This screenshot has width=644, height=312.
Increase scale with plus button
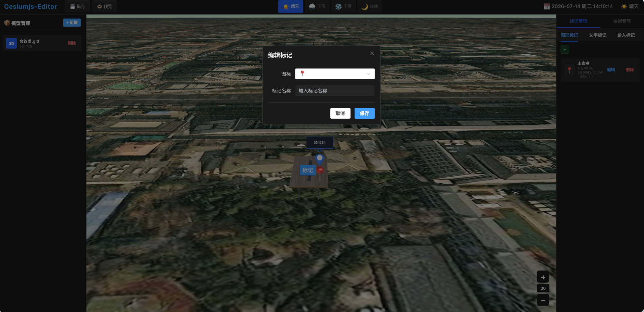tap(543, 277)
